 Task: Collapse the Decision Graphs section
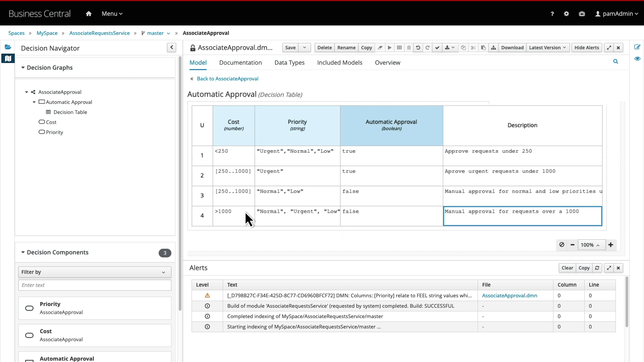point(23,67)
